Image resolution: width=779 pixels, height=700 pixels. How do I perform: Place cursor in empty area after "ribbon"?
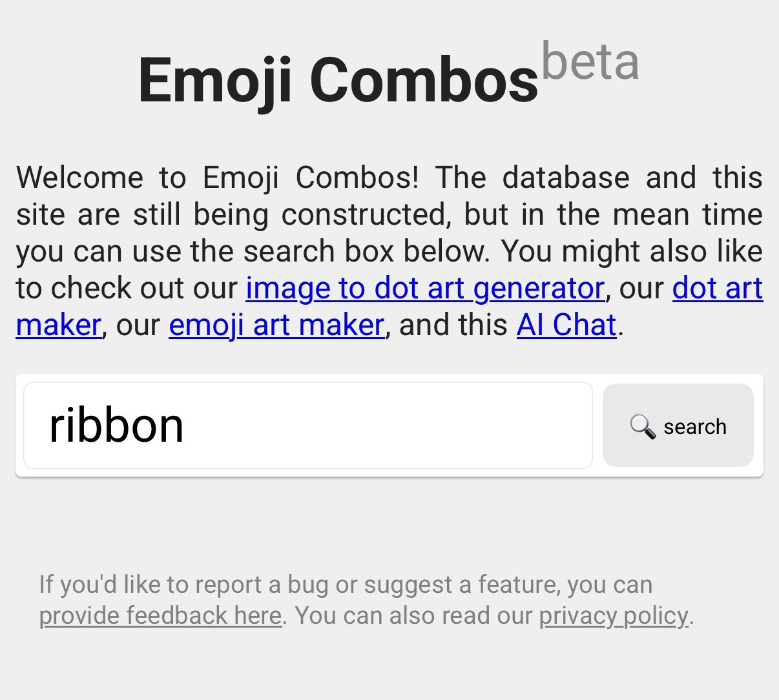(x=388, y=426)
